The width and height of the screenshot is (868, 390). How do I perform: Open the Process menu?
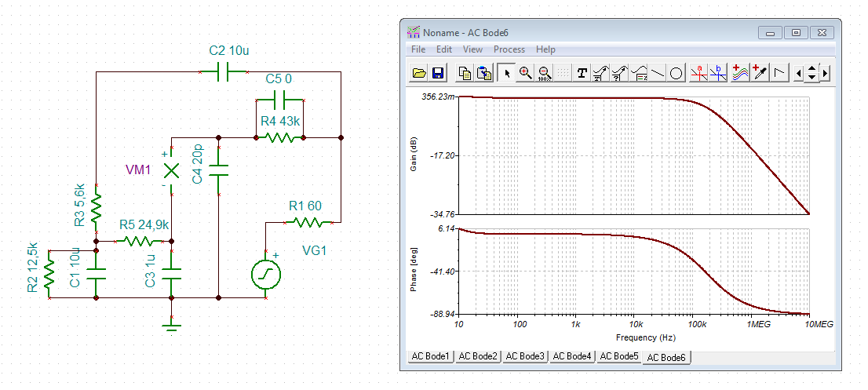click(509, 49)
